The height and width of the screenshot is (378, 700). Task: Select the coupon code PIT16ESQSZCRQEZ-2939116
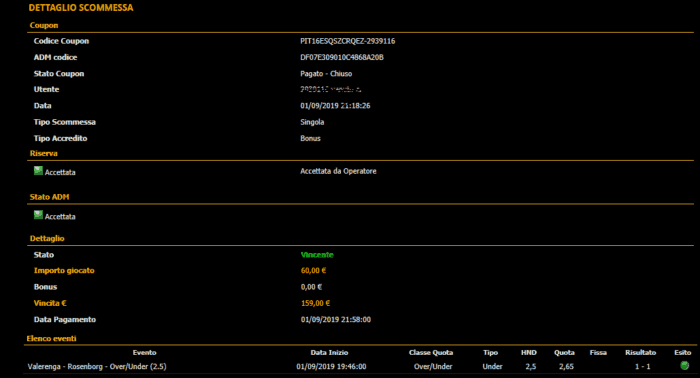click(347, 41)
